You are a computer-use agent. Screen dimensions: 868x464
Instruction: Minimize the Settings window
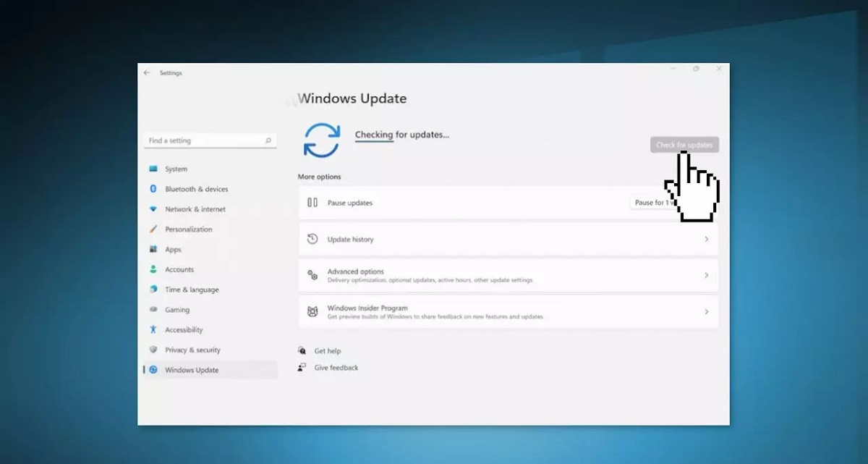coord(673,69)
